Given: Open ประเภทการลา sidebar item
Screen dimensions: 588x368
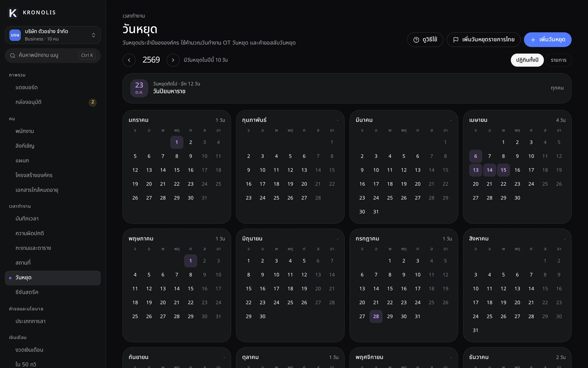Looking at the screenshot, I should (x=53, y=321).
